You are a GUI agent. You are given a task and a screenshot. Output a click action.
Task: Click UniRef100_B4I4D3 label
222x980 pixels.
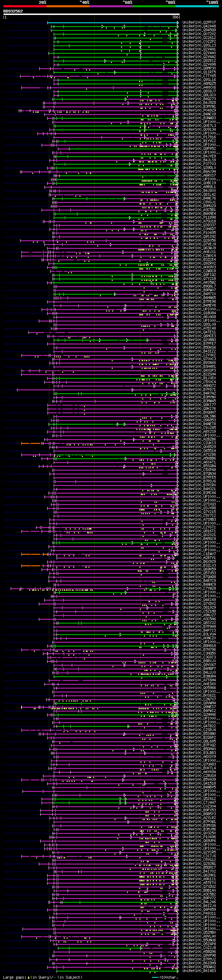199,971
